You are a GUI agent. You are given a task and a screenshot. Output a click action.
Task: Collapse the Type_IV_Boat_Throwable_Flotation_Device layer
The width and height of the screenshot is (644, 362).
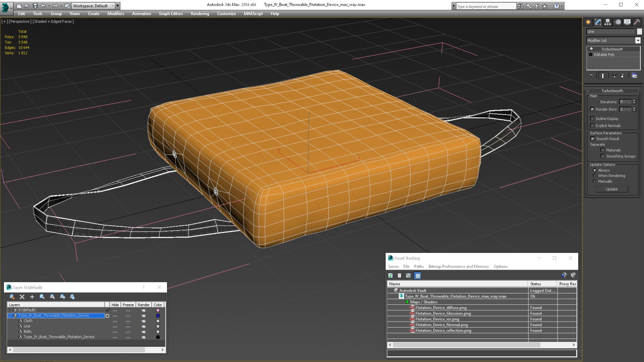point(10,315)
